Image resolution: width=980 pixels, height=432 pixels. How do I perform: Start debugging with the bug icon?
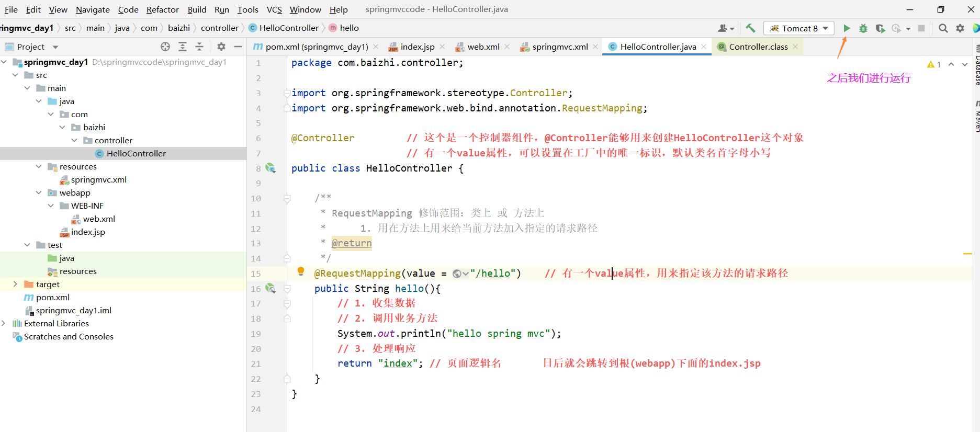(863, 28)
